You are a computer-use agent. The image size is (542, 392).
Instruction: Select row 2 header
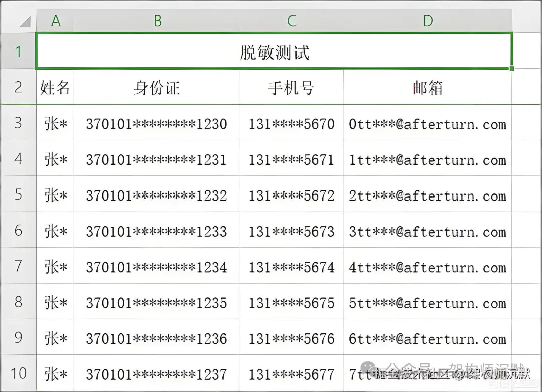pos(18,87)
